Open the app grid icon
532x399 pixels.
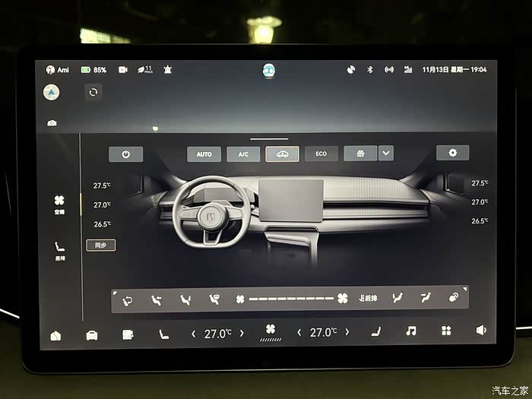[x=446, y=331]
